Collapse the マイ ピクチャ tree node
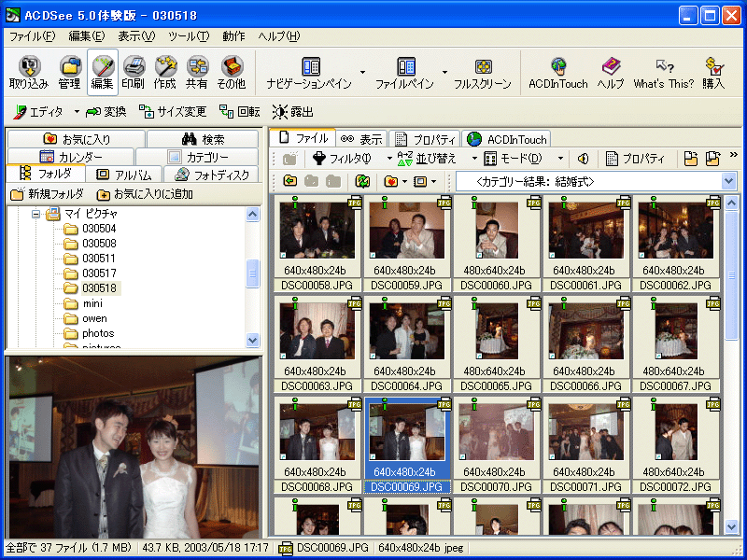Image resolution: width=747 pixels, height=560 pixels. coord(36,214)
